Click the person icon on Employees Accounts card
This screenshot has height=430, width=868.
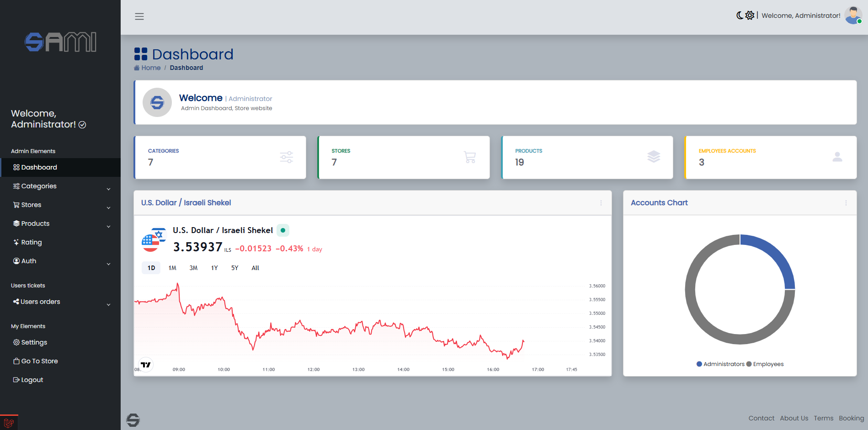[x=837, y=157]
